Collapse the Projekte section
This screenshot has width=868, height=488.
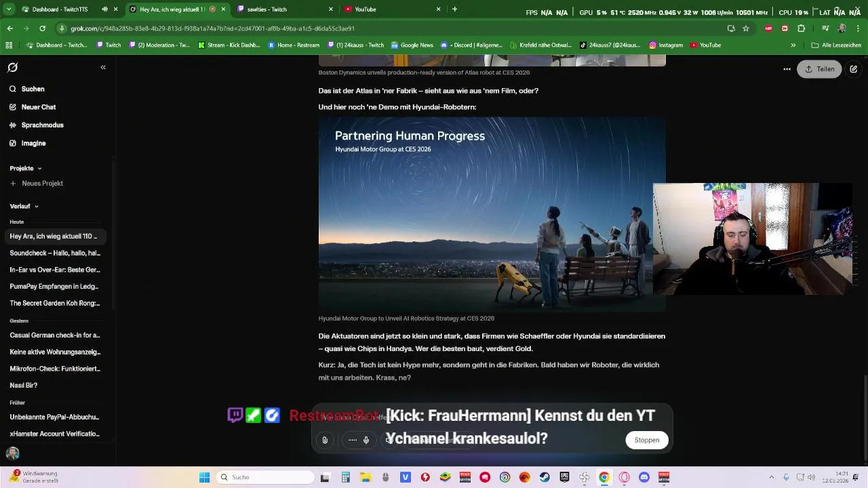pos(26,168)
